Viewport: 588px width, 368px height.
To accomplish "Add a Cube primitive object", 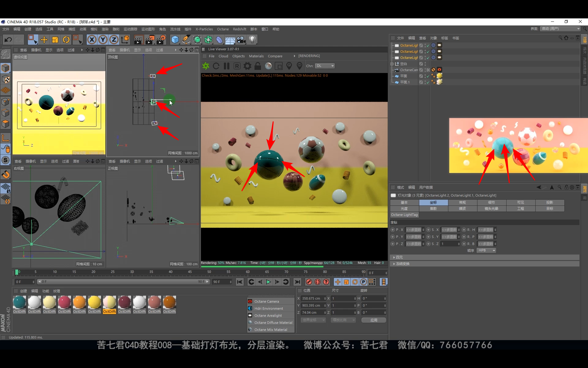I will 175,40.
